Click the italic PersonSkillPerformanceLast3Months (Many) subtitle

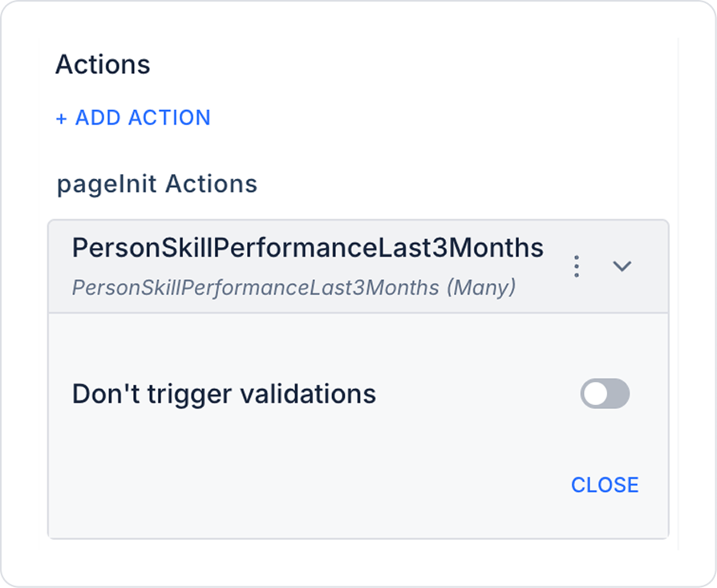pyautogui.click(x=294, y=287)
